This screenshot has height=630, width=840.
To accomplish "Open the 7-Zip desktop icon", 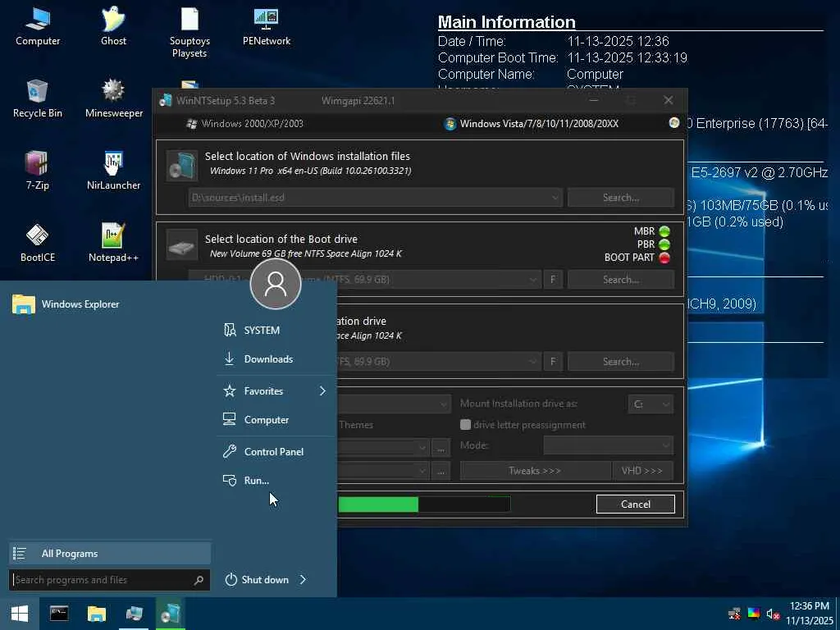I will [38, 171].
